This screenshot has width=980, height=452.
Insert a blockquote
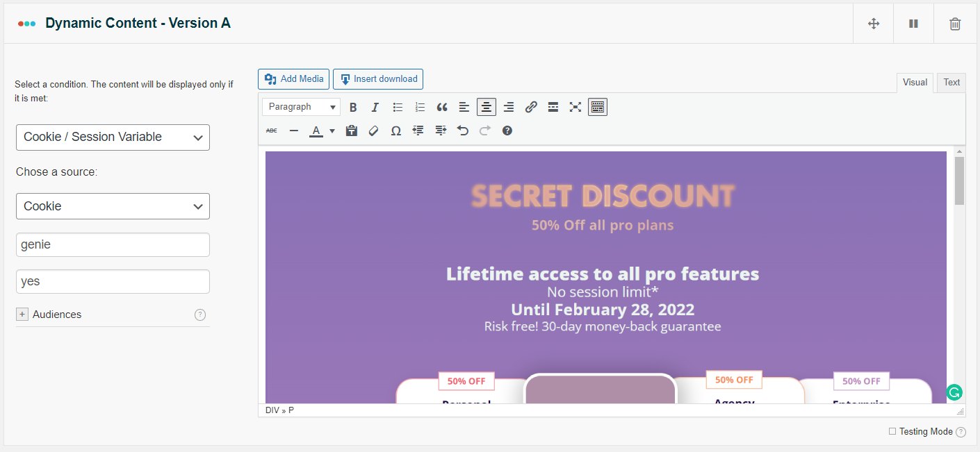click(x=441, y=107)
